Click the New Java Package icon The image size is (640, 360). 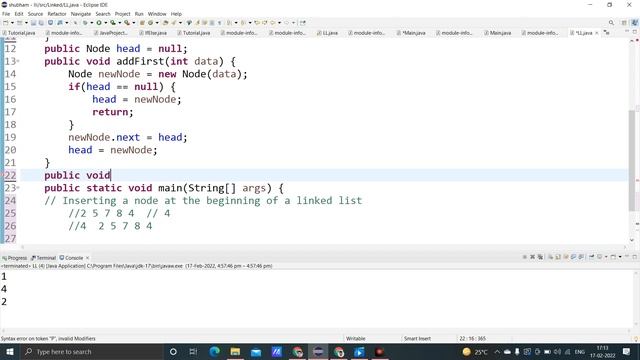142,23
